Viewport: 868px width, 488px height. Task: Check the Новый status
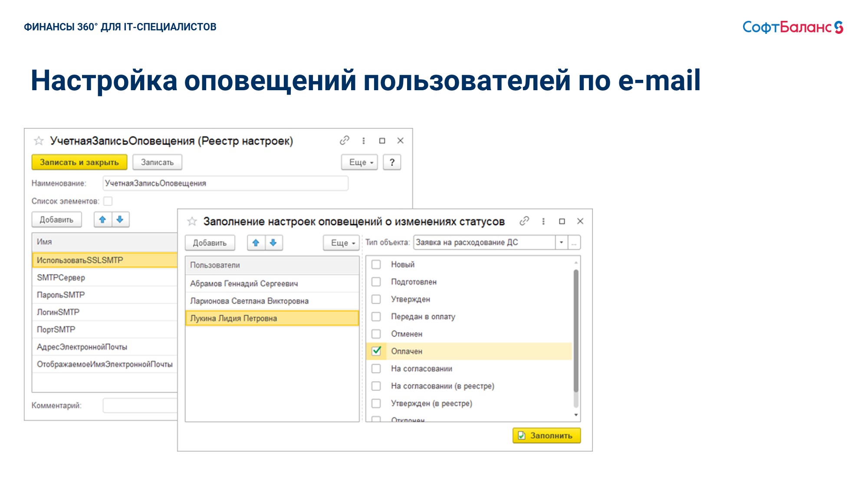[376, 265]
